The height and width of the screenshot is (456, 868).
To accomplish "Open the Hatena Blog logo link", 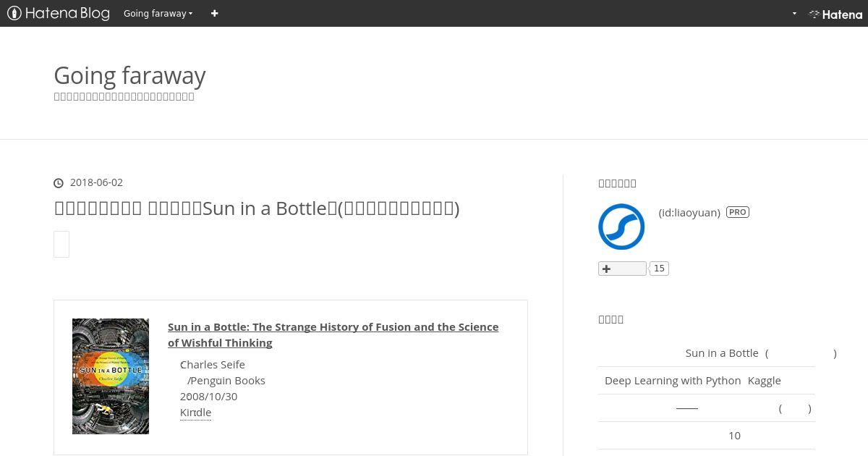I will point(59,13).
